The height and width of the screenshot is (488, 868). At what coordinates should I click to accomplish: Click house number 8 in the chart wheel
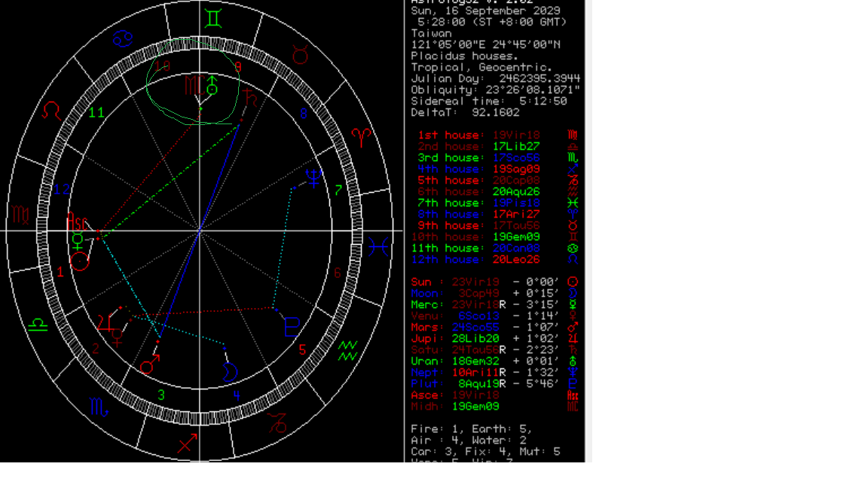pyautogui.click(x=304, y=114)
